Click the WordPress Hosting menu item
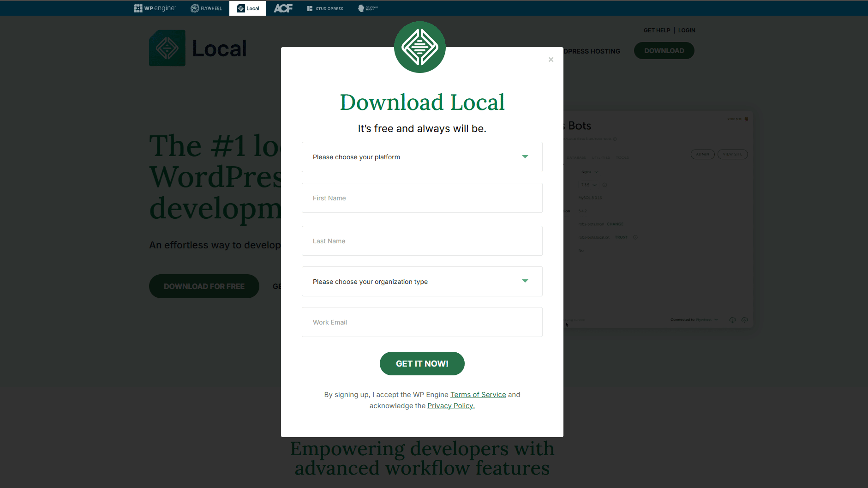This screenshot has width=868, height=488. pos(592,51)
